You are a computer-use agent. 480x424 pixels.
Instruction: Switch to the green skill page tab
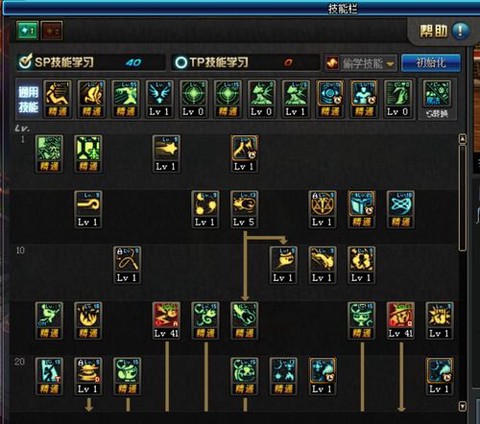[27, 31]
